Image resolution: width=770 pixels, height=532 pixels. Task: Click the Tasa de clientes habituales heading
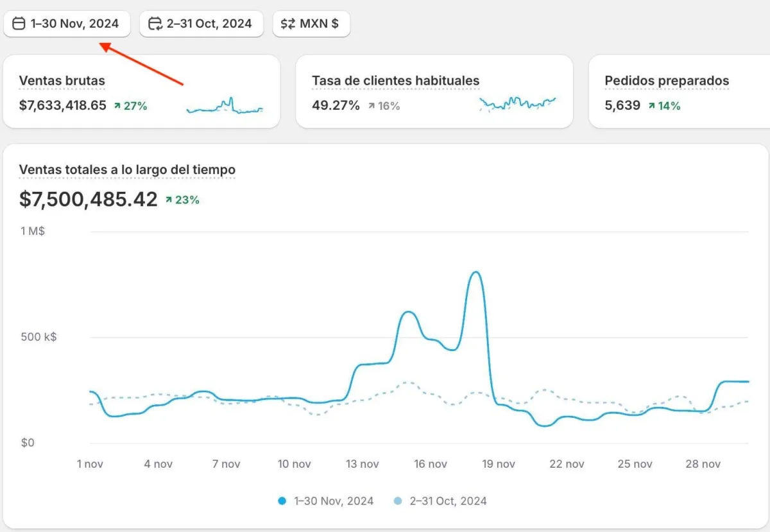[x=395, y=81]
